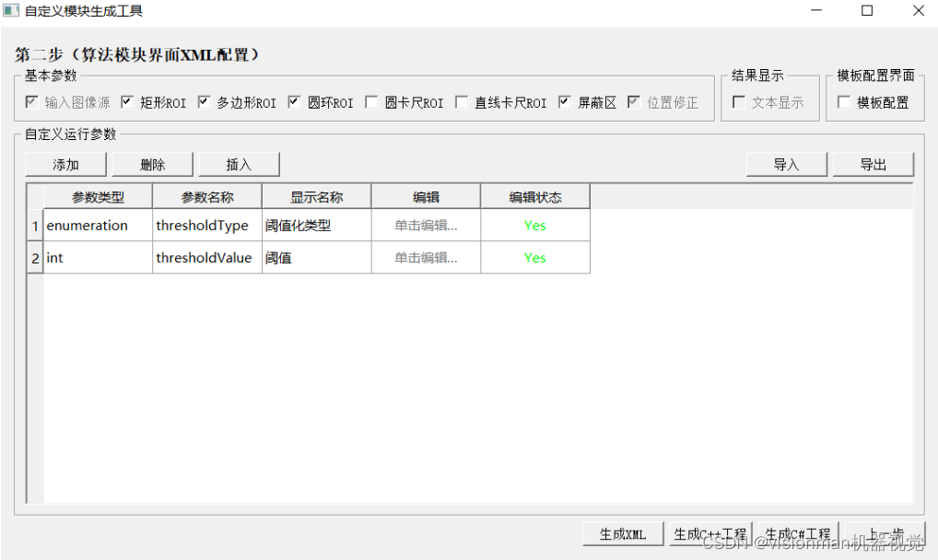Click the 导入 button
Viewport: 938px width, 560px height.
(786, 163)
